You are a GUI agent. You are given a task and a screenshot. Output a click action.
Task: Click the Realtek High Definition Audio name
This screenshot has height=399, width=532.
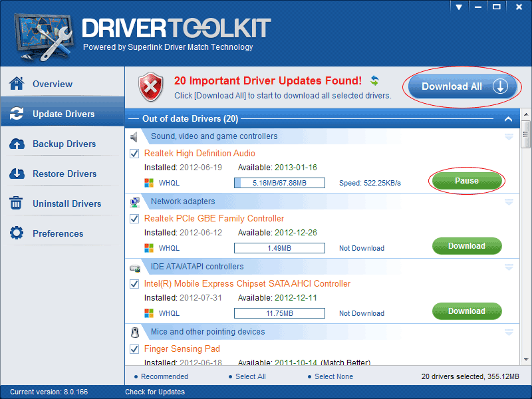(199, 154)
